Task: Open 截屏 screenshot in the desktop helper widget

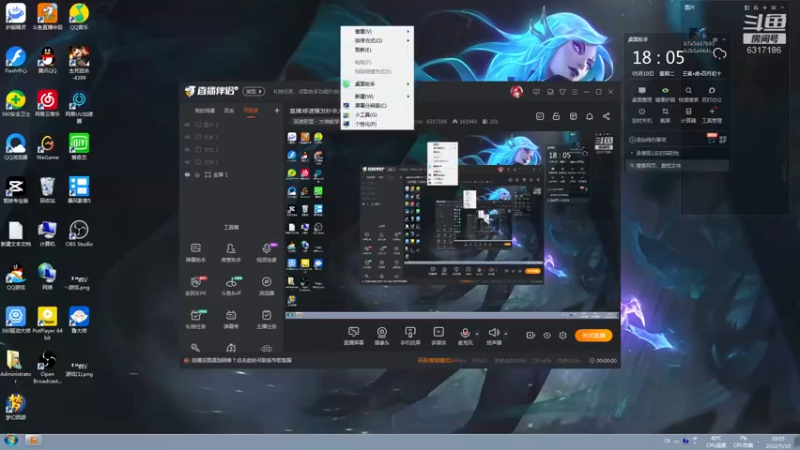Action: [665, 115]
